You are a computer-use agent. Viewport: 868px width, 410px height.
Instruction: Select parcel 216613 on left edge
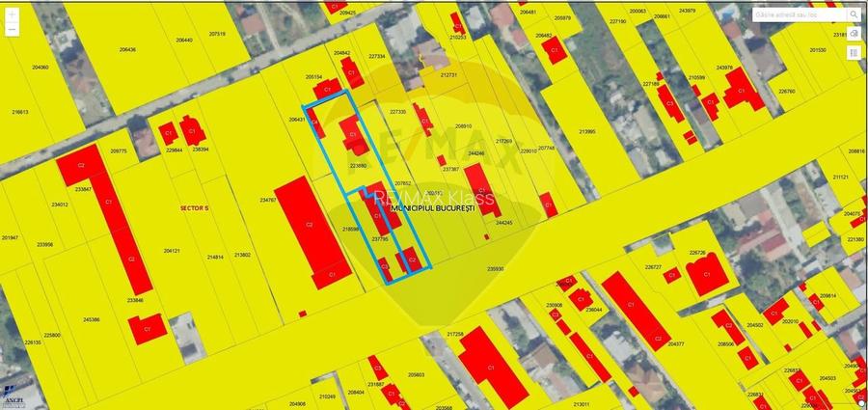(20, 112)
